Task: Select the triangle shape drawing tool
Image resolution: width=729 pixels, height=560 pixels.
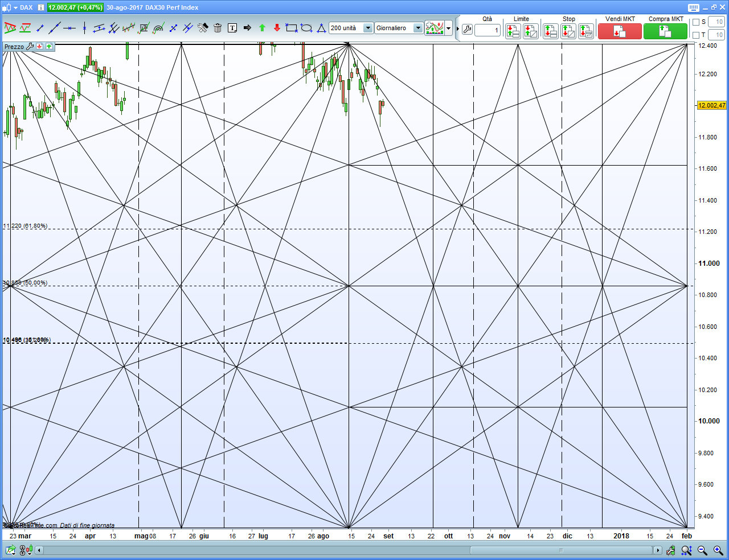Action: coord(321,28)
